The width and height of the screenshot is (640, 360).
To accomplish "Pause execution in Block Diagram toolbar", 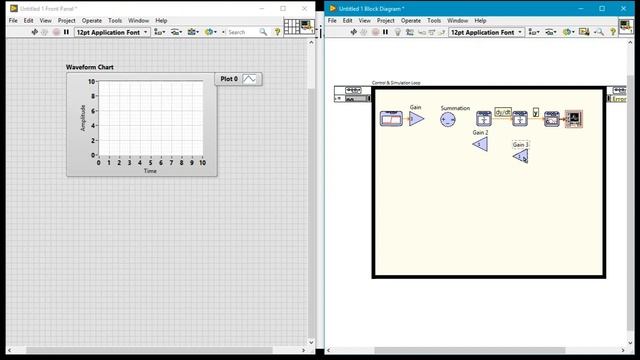I will click(385, 32).
